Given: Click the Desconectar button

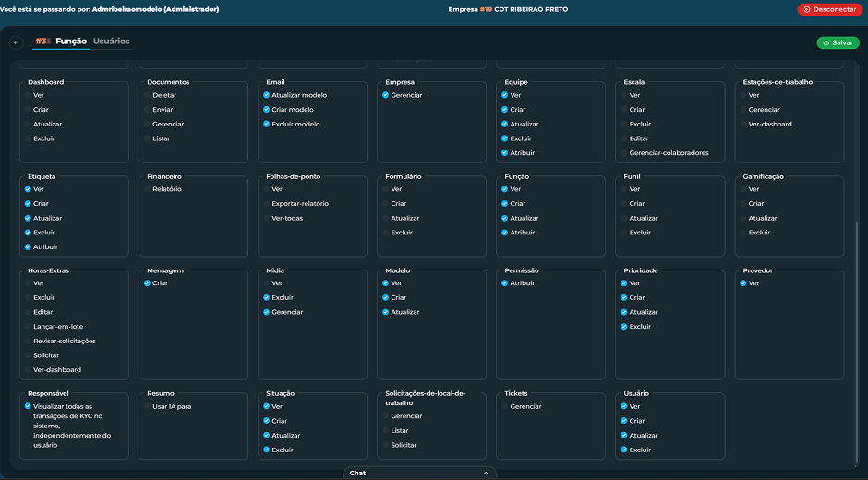Looking at the screenshot, I should [x=829, y=9].
